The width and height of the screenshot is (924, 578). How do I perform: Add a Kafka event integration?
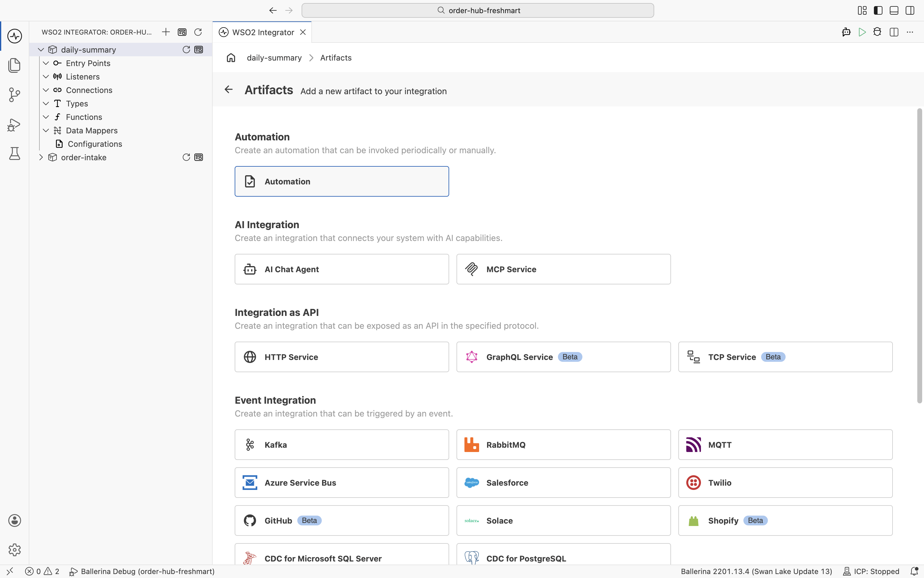(x=342, y=445)
